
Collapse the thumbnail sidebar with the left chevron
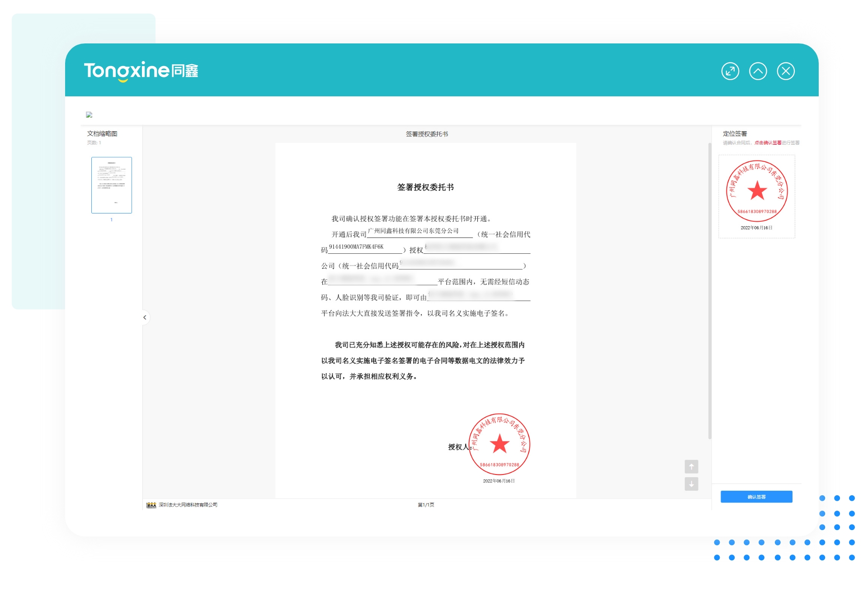(145, 318)
